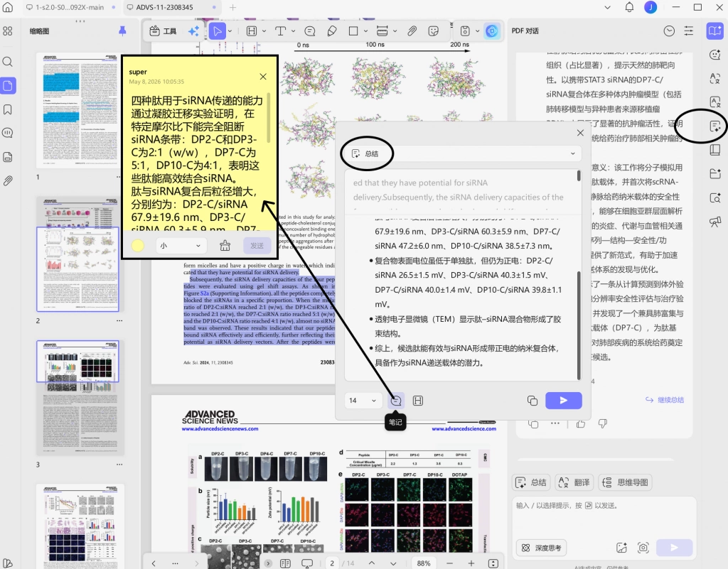Expand the save options dropdown arrow
This screenshot has height=569, width=728.
[477, 31]
